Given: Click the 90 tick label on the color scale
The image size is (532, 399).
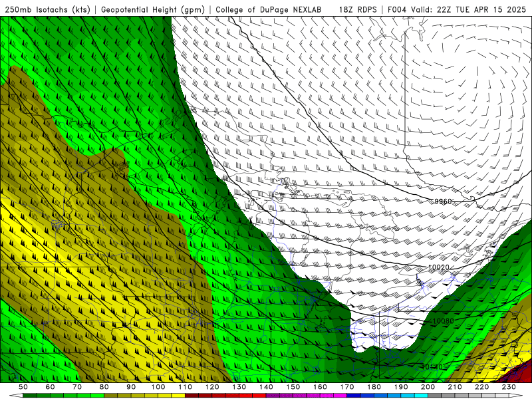Looking at the screenshot, I should tap(131, 387).
